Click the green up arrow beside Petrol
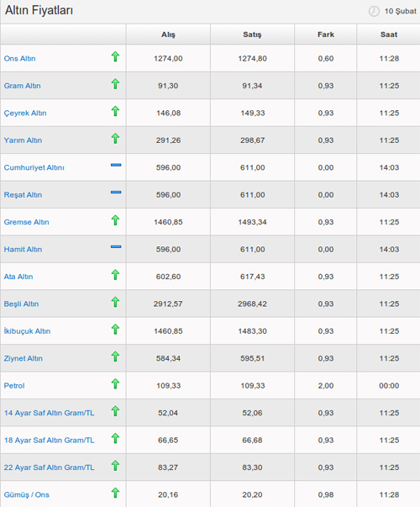The height and width of the screenshot is (507, 420). point(115,383)
